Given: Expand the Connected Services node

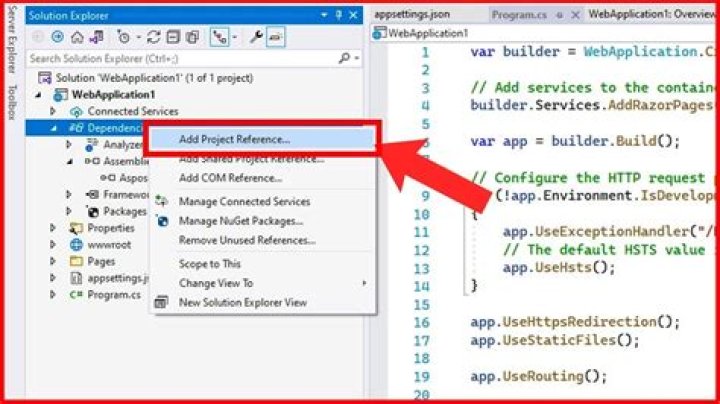Looking at the screenshot, I should [53, 111].
